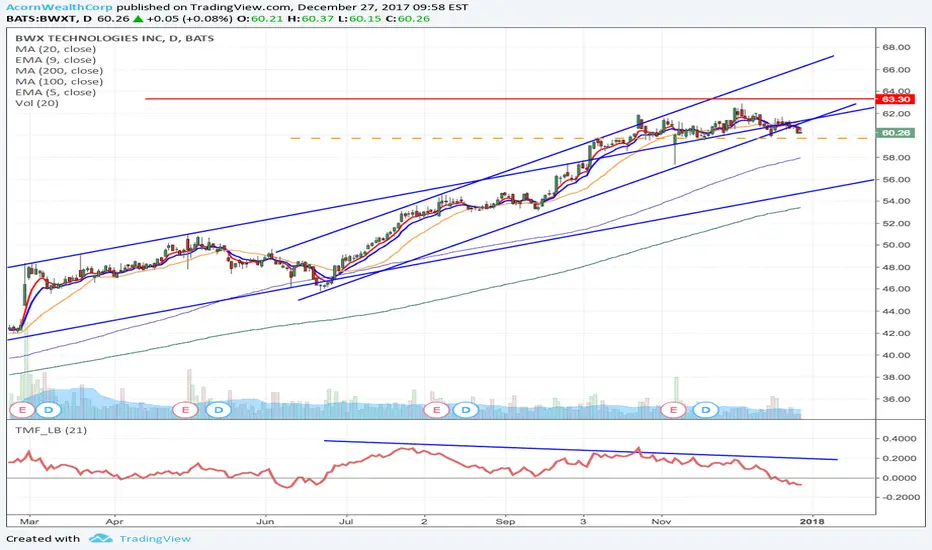Click the C:60.26 close value
The image size is (932, 550).
click(407, 18)
